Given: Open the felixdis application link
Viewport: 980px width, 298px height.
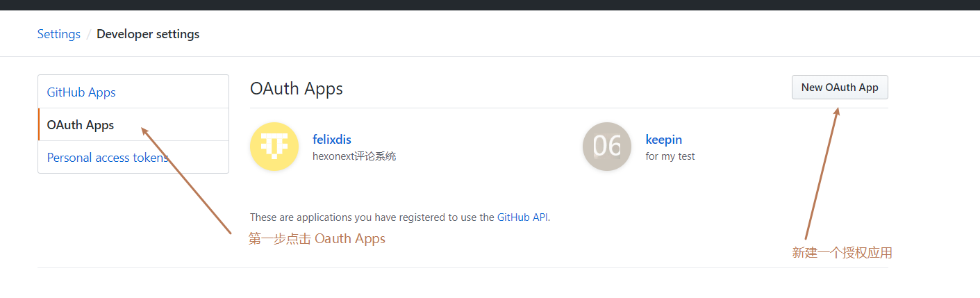Looking at the screenshot, I should coord(332,140).
